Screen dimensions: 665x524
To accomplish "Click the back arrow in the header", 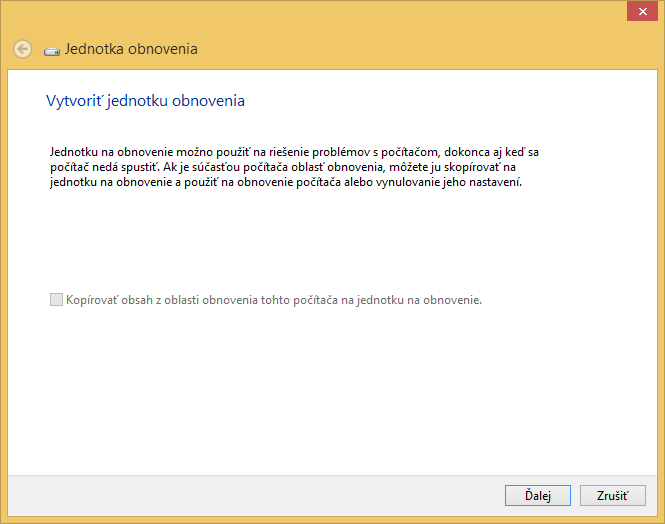I will coord(22,49).
